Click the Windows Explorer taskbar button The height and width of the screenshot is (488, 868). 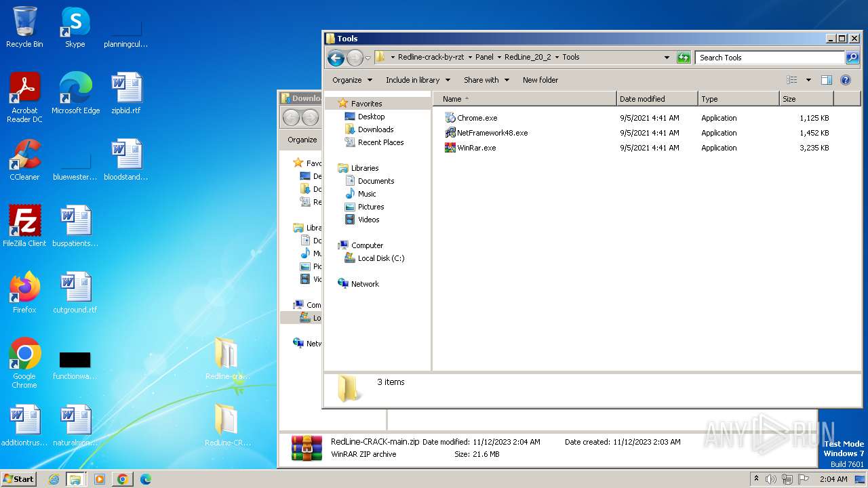tap(75, 479)
